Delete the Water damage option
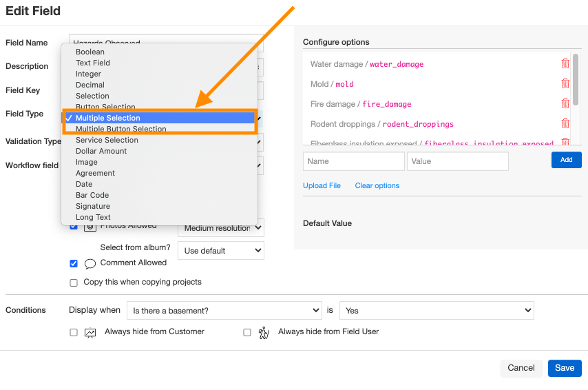The height and width of the screenshot is (390, 588). [x=565, y=63]
